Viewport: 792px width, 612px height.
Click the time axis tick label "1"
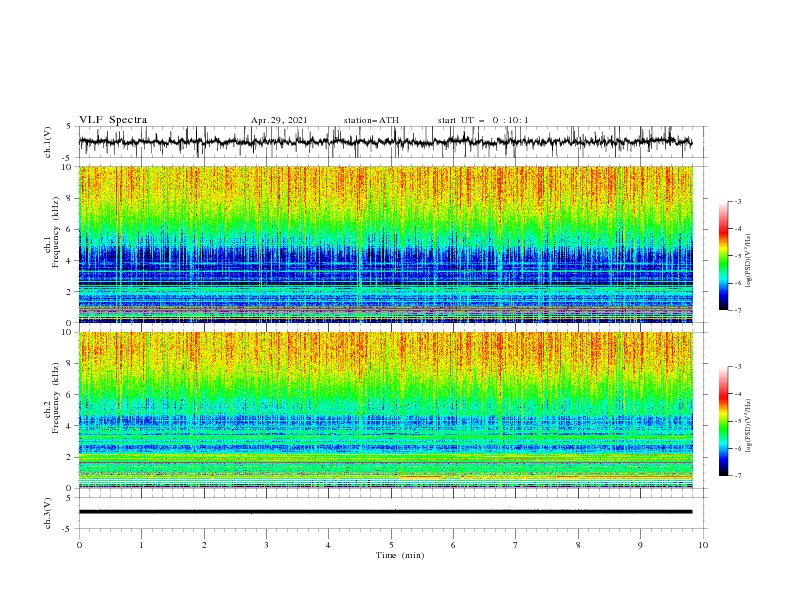tap(141, 545)
